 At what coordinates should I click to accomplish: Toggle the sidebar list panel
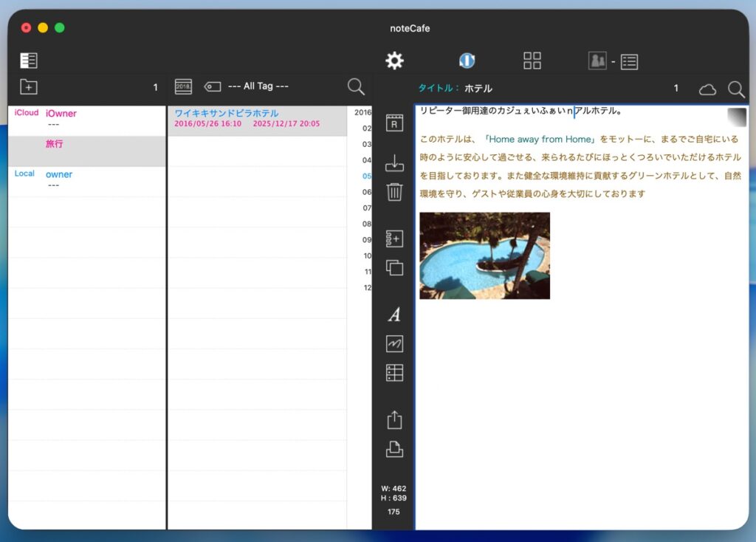(x=29, y=61)
